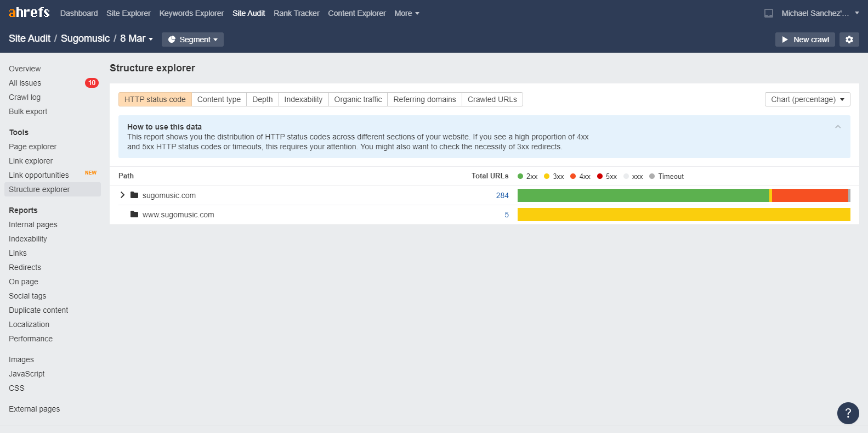This screenshot has width=868, height=433.
Task: Open the 284 total URLs link
Action: 502,195
